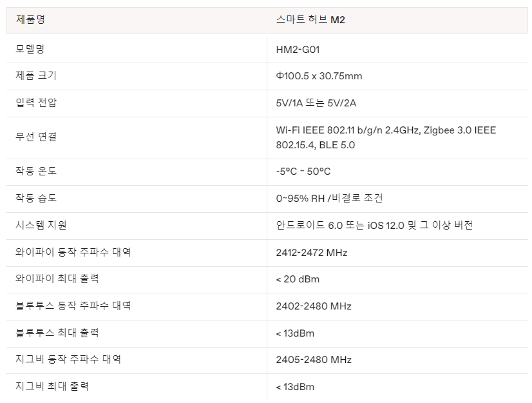Click the 작동 습도 row label
The height and width of the screenshot is (403, 532).
point(36,198)
